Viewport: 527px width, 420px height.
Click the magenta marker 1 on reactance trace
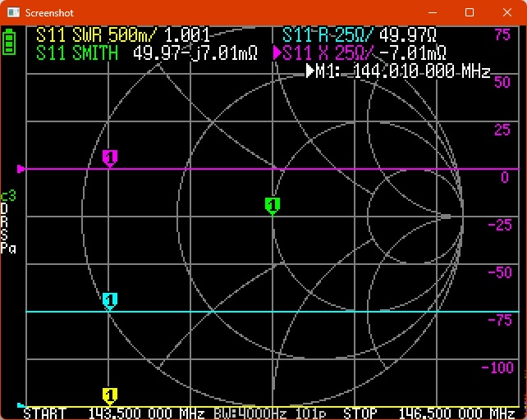110,157
